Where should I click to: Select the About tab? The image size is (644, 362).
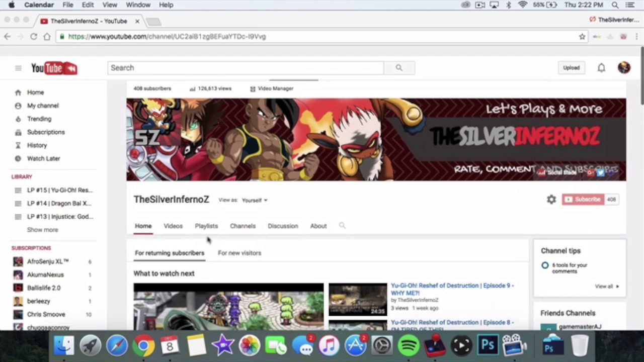[318, 226]
